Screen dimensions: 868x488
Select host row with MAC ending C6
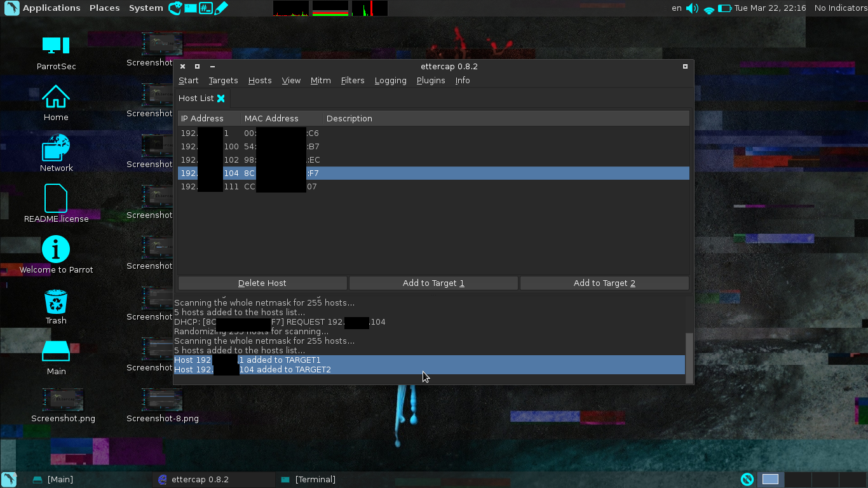point(433,133)
